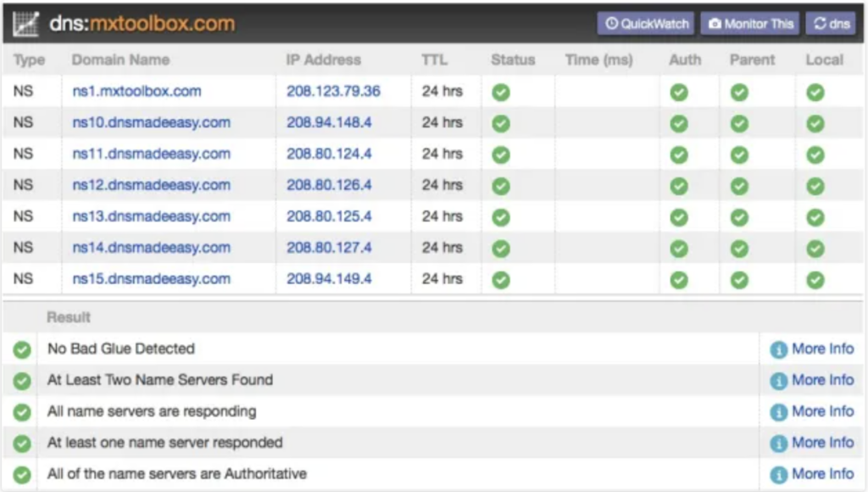Click the IP Address column header
The width and height of the screenshot is (868, 492).
click(x=323, y=60)
